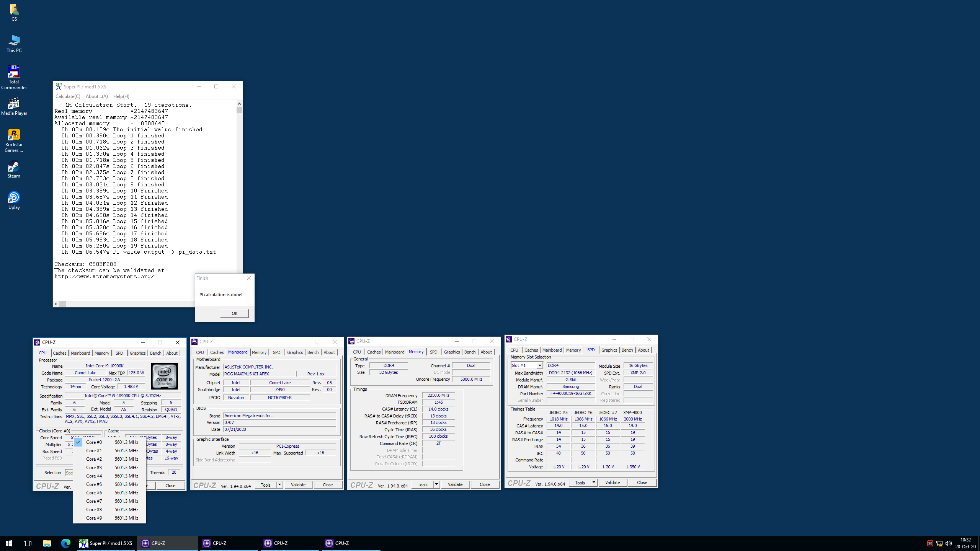The image size is (980, 551).
Task: Click the Core Voltage value 1.483 V
Action: (x=131, y=386)
